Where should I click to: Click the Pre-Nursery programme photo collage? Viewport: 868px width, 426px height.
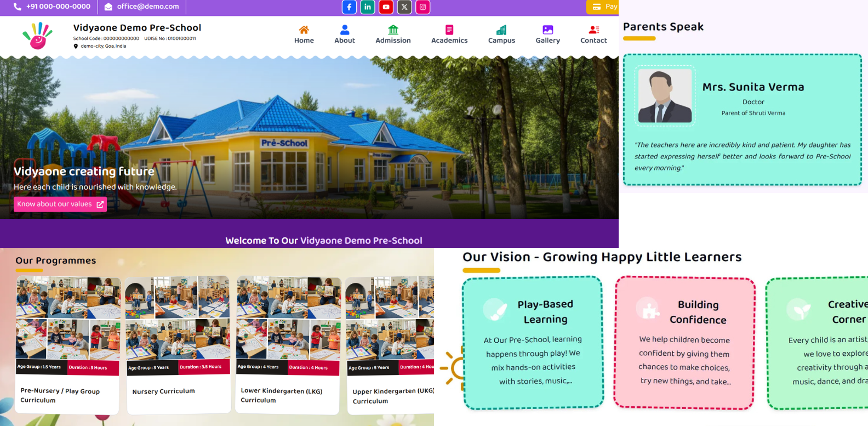[68, 318]
